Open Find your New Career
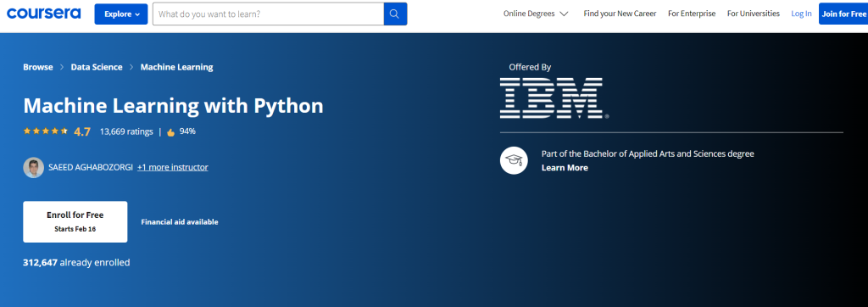 pos(620,14)
